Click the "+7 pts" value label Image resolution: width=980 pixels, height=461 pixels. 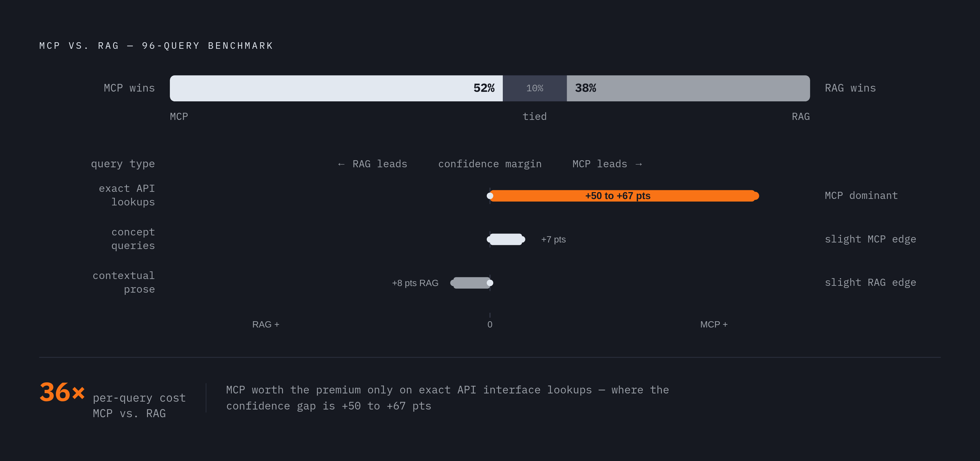click(x=553, y=239)
